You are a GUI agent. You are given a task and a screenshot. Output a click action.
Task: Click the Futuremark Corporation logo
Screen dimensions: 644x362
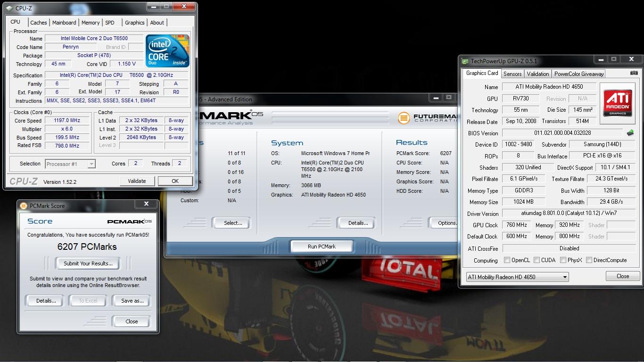point(427,117)
